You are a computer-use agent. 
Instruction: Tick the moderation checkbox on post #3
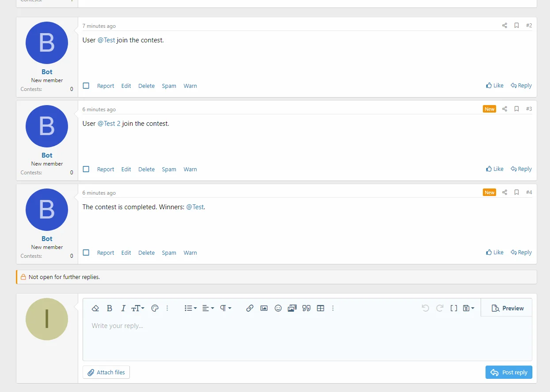click(x=86, y=169)
